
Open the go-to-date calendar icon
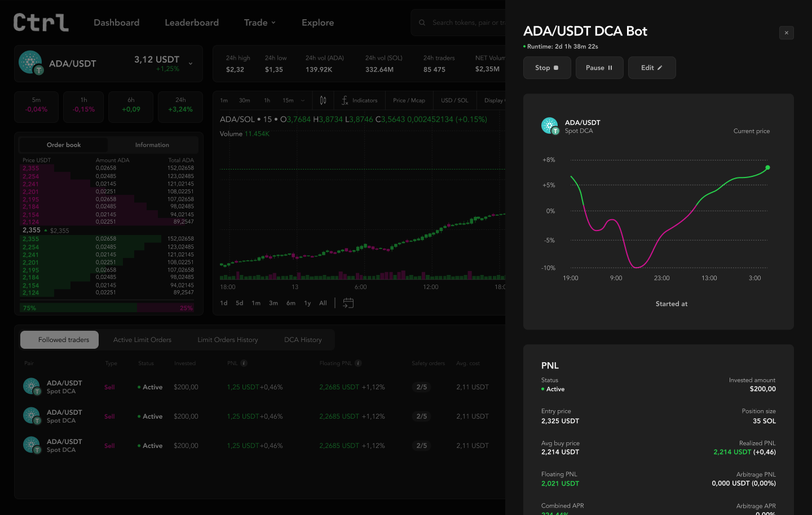[348, 303]
